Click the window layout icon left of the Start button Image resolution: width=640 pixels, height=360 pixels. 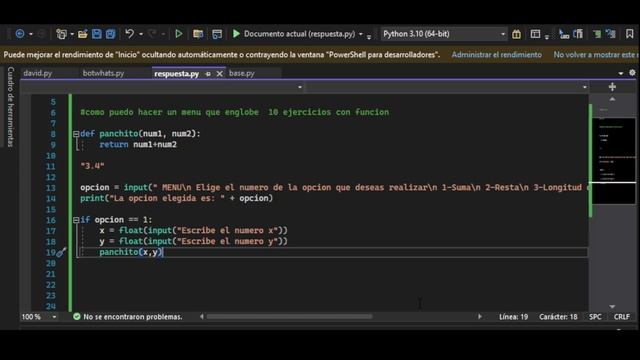point(217,34)
